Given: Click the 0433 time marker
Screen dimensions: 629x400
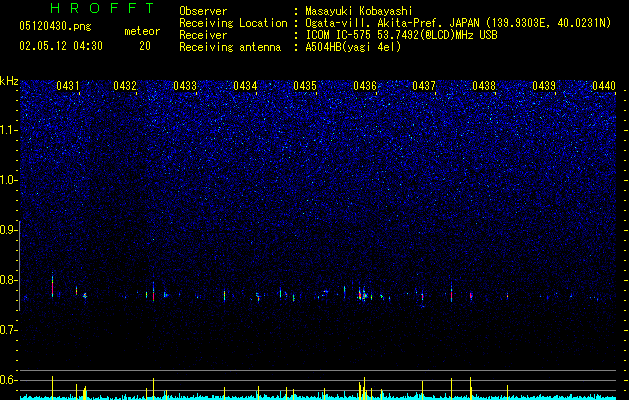Looking at the screenshot, I should (185, 86).
